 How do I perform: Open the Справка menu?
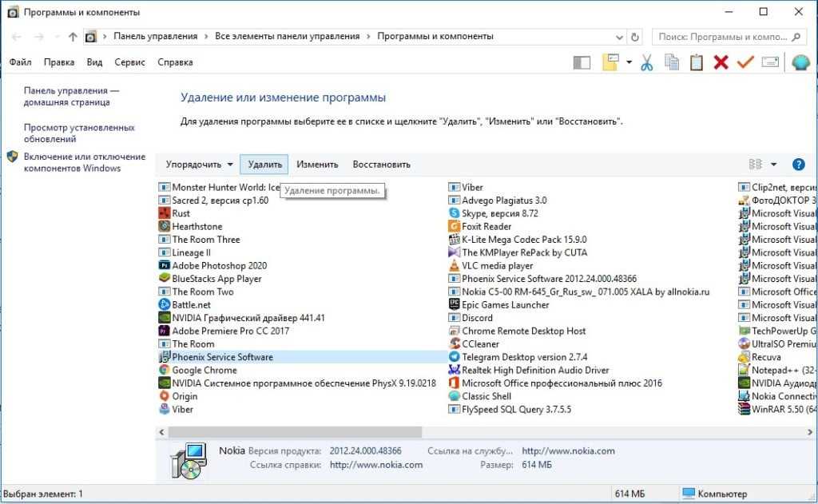click(175, 62)
